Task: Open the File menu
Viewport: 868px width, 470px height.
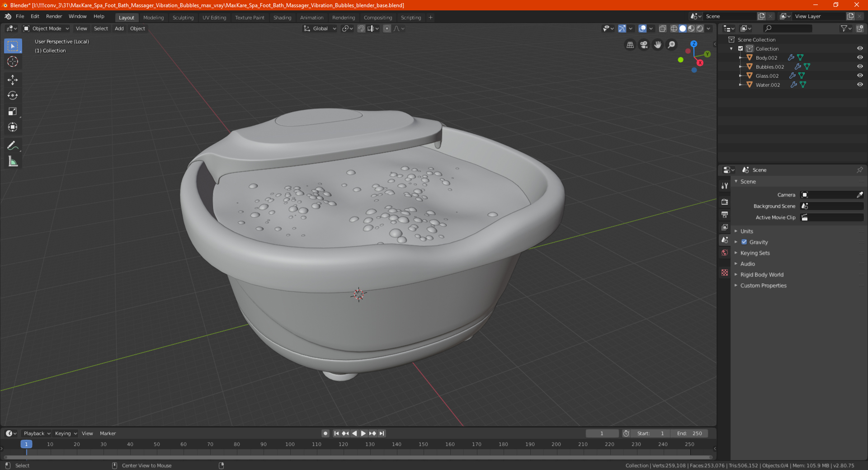Action: tap(20, 16)
